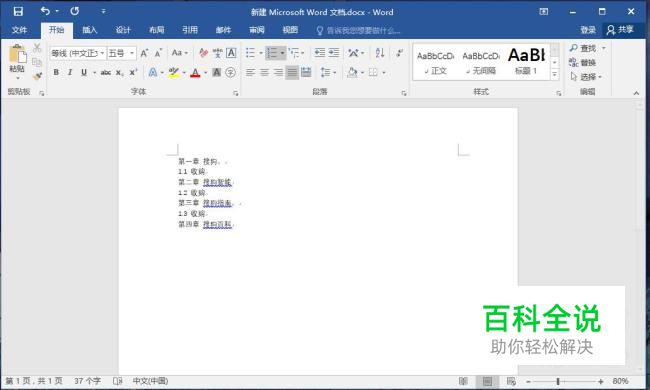The height and width of the screenshot is (390, 650).
Task: Apply superscript formatting
Action: tap(133, 73)
